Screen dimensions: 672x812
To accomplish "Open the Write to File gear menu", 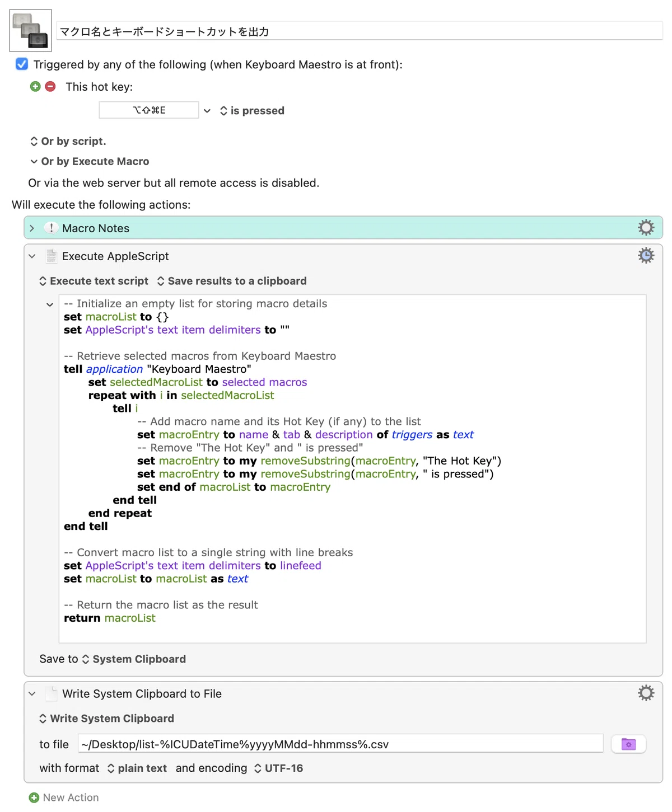I will tap(646, 693).
